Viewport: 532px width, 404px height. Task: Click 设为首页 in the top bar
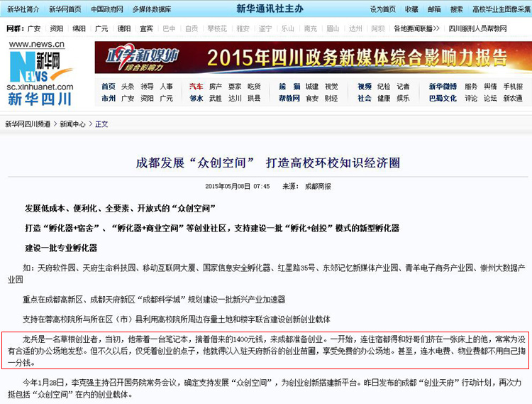pyautogui.click(x=383, y=9)
